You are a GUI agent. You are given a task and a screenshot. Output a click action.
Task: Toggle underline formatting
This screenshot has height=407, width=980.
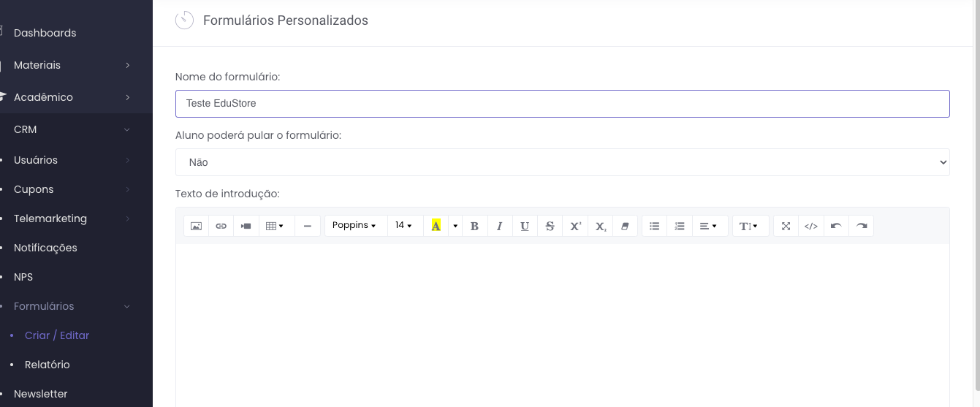click(x=525, y=226)
